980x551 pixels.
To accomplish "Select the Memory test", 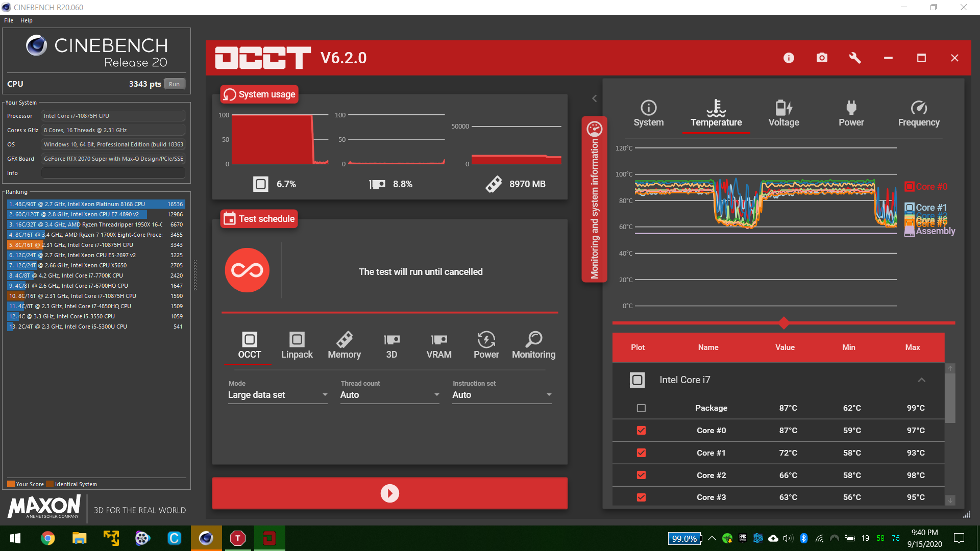I will coord(344,346).
